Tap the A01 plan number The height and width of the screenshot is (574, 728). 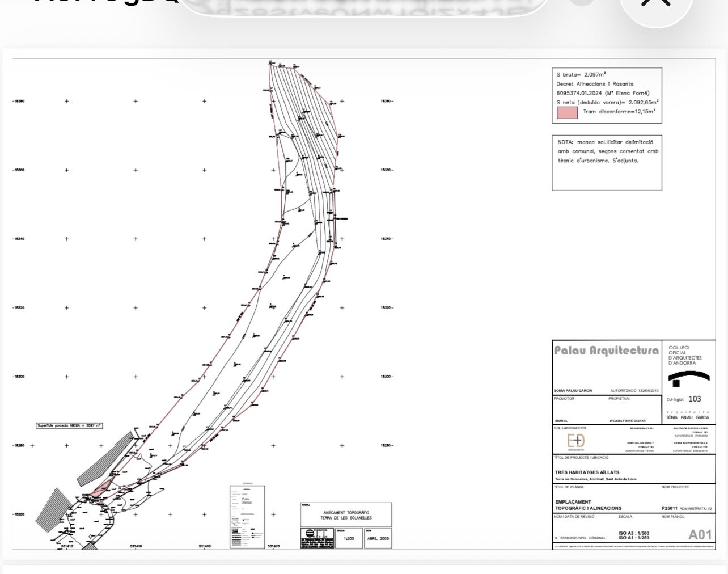pyautogui.click(x=700, y=534)
